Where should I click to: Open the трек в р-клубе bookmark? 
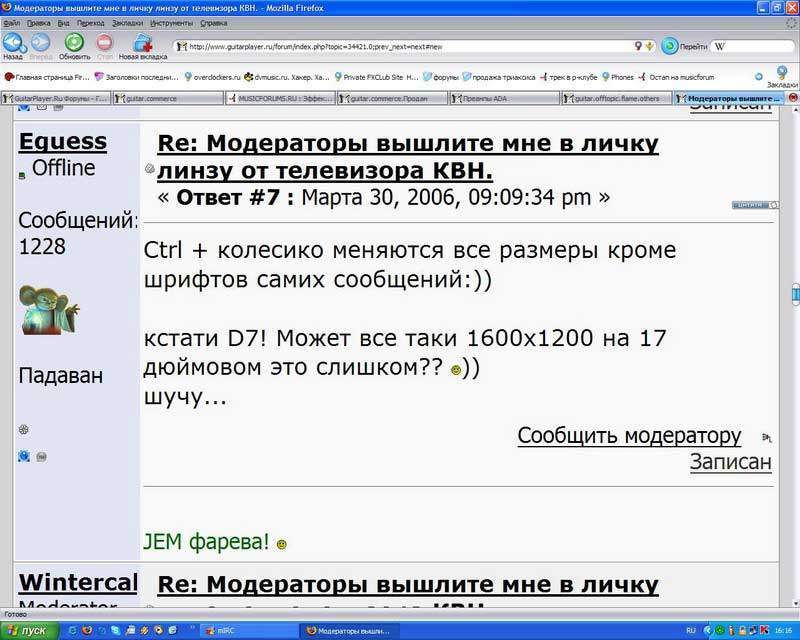pos(568,77)
